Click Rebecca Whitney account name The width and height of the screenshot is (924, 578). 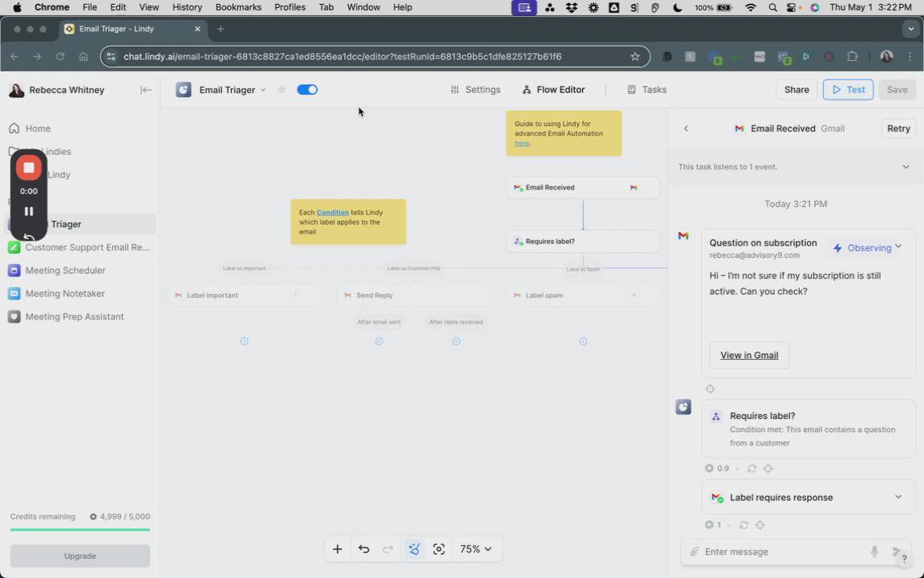pyautogui.click(x=67, y=90)
